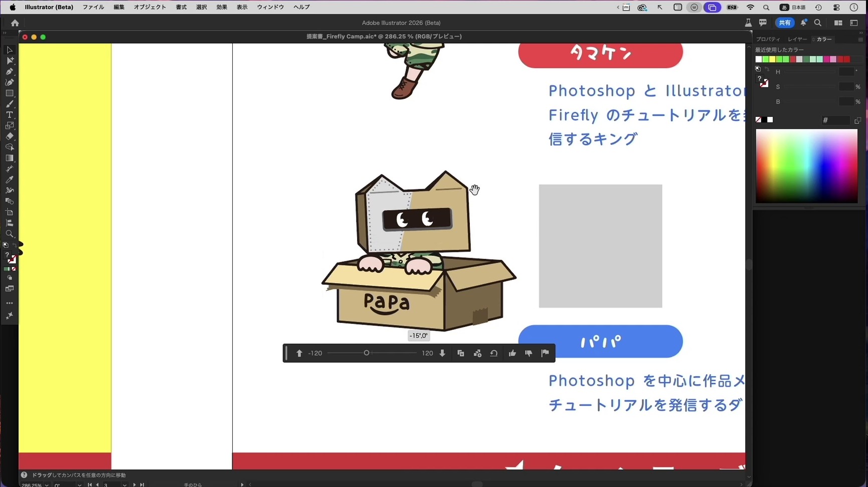Expand the rotation angle dropdown in status bar
This screenshot has height=487, width=868.
click(79, 485)
